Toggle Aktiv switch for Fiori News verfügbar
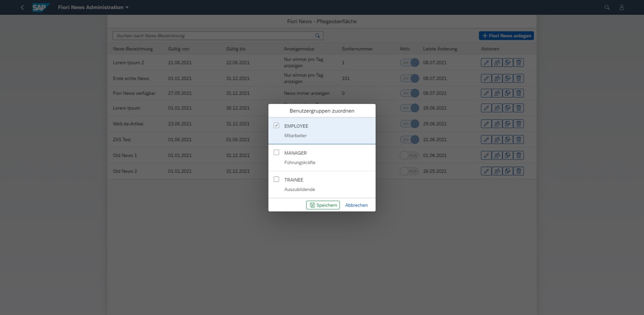This screenshot has height=315, width=644. click(409, 93)
